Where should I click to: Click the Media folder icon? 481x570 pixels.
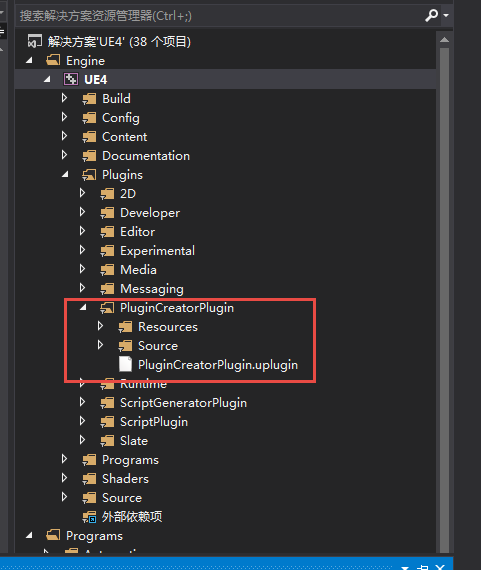tap(107, 269)
